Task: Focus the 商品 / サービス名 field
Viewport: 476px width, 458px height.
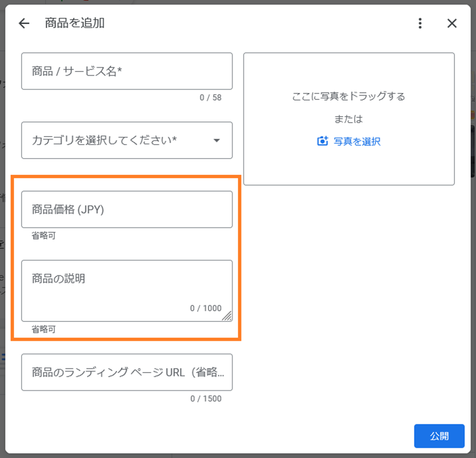Action: (x=127, y=71)
